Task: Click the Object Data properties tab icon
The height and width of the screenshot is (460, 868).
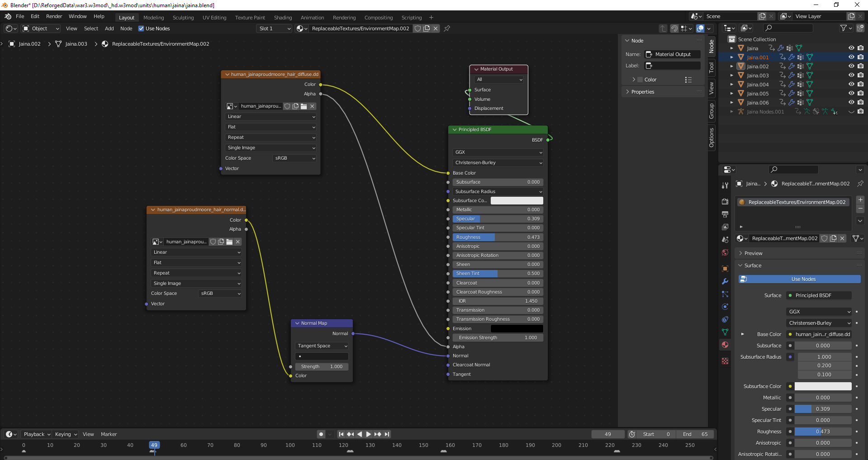Action: (x=725, y=332)
